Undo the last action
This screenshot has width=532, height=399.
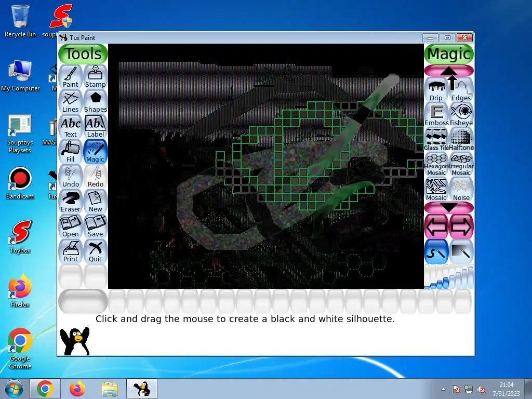point(71,177)
